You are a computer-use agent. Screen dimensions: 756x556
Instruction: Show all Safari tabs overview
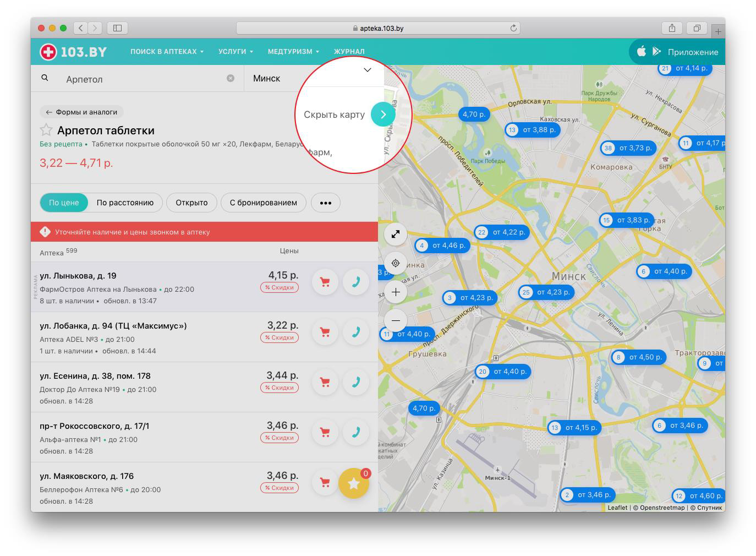(697, 28)
